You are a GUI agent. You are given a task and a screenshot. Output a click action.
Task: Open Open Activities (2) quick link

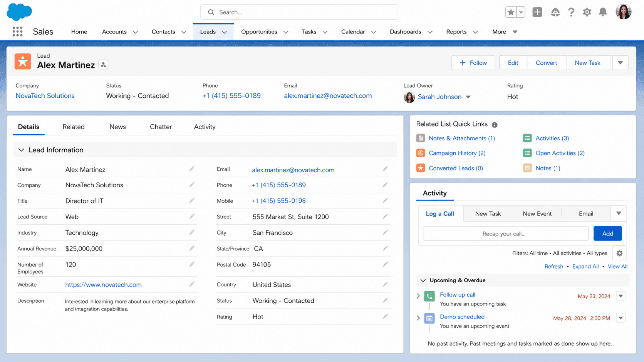(560, 153)
